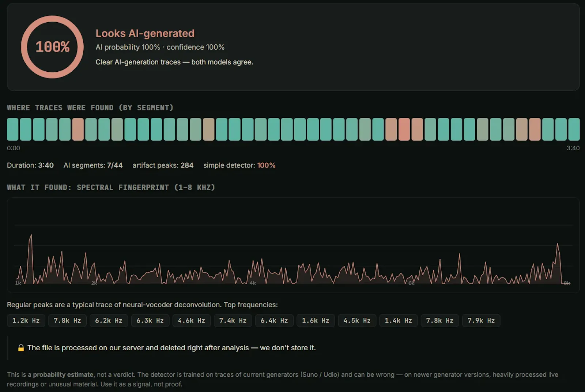This screenshot has height=392, width=585.
Task: Select the last segment block above 3:40
Action: (574, 129)
